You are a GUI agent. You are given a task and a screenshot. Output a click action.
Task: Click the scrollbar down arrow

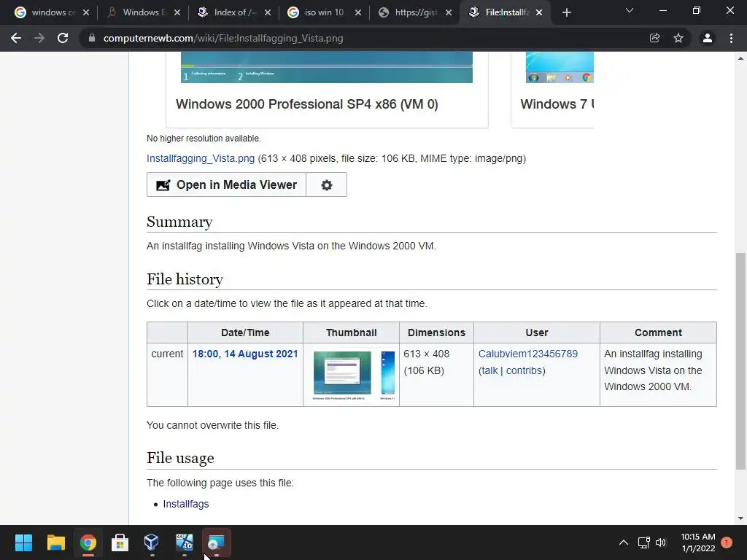pos(740,518)
